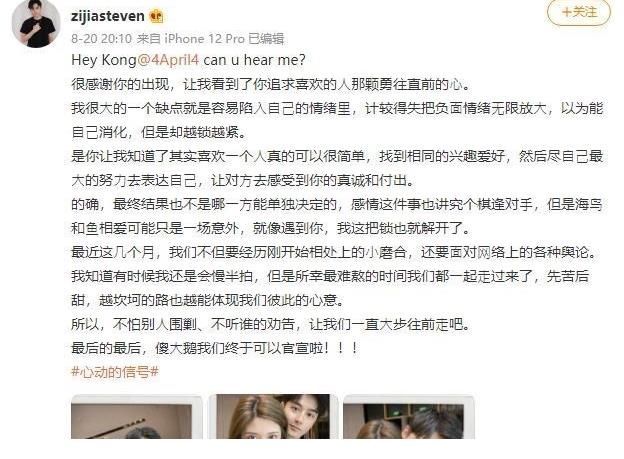Open the third photo thumbnail
Screen dimensions: 624x459
409,417
